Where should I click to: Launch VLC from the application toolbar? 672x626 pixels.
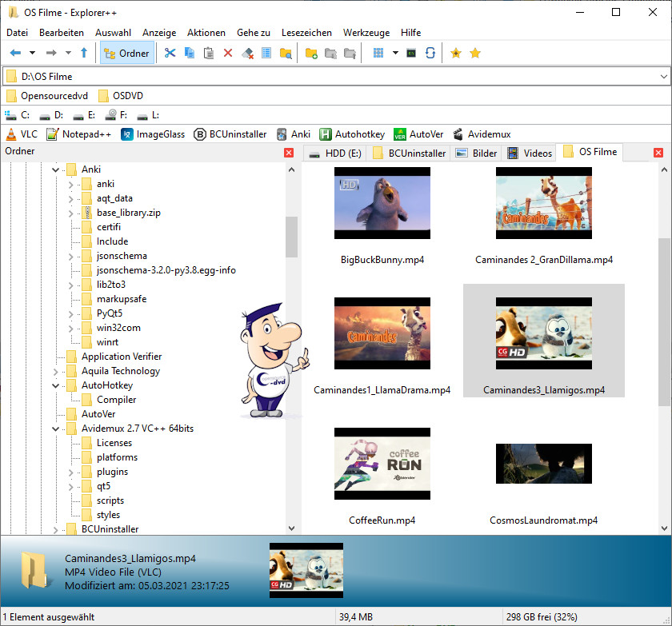point(22,134)
